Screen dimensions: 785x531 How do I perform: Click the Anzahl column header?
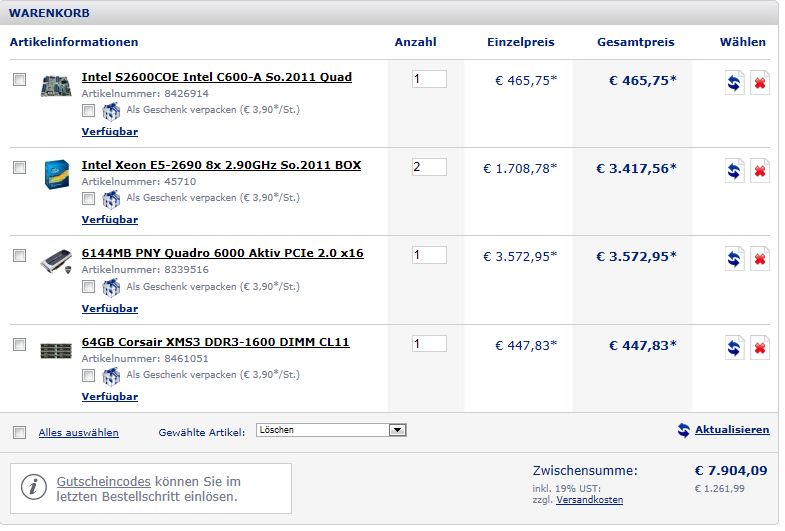coord(416,42)
